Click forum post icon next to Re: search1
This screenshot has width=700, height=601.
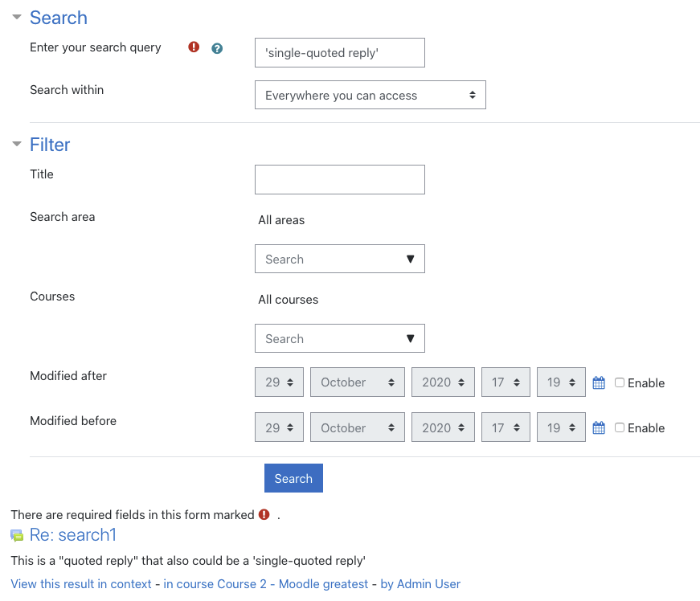(x=17, y=535)
